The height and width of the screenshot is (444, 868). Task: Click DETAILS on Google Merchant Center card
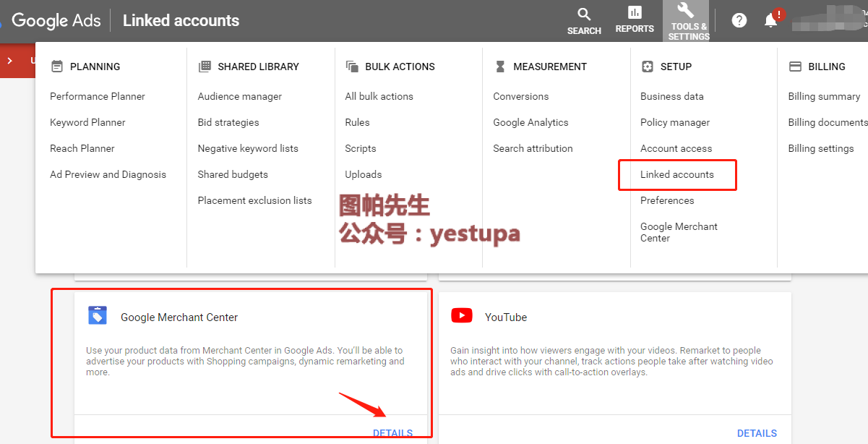pyautogui.click(x=393, y=433)
